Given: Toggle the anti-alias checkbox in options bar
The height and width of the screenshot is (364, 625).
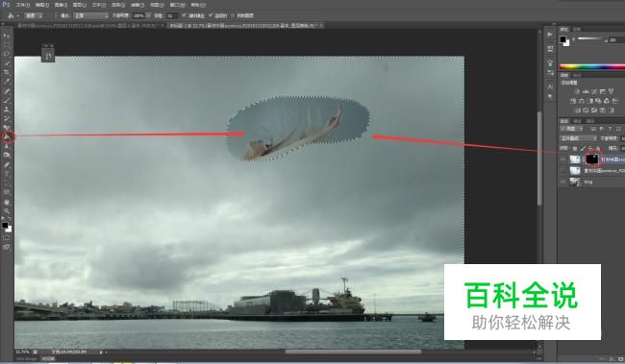Looking at the screenshot, I should coord(184,15).
